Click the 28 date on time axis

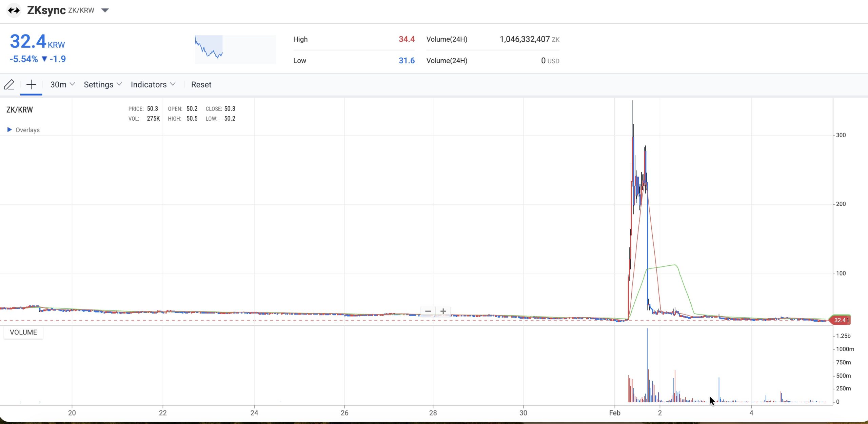(433, 413)
